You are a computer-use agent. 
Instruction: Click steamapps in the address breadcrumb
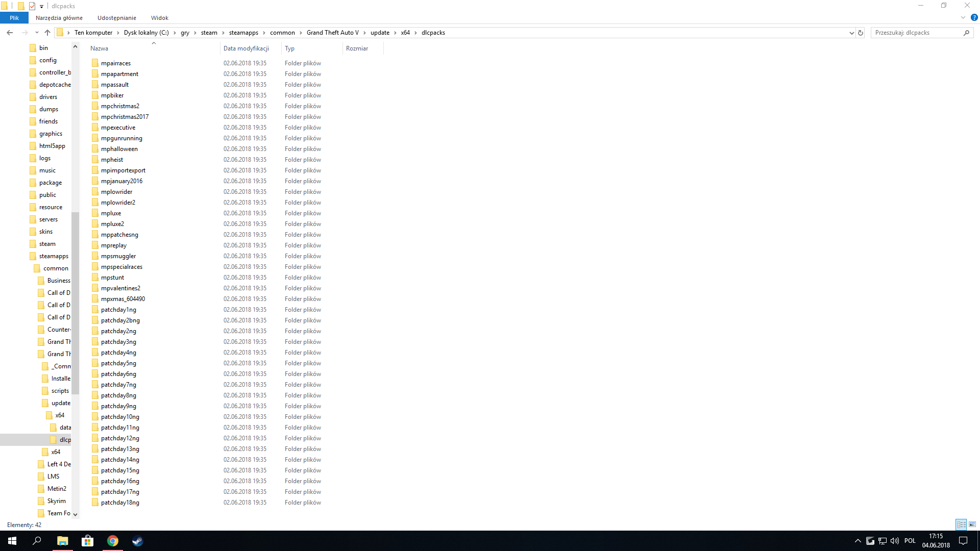[x=243, y=33]
